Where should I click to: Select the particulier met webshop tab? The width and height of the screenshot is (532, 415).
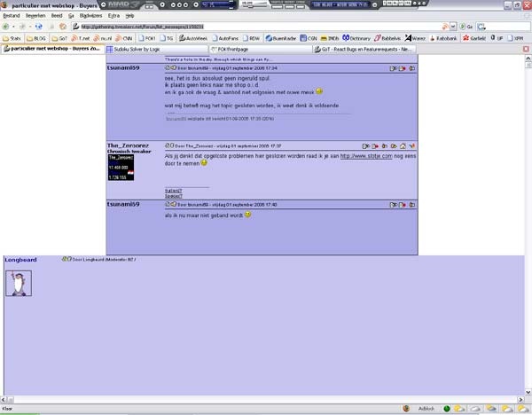click(x=53, y=49)
